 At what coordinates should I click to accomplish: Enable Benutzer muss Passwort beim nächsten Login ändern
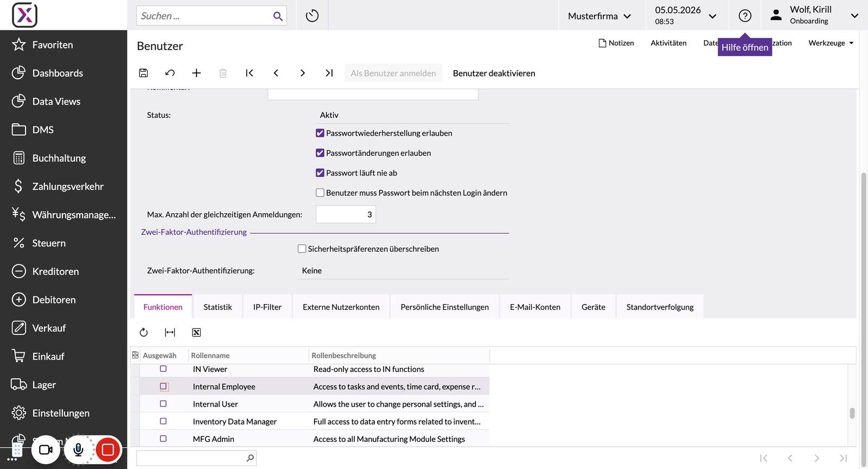320,193
